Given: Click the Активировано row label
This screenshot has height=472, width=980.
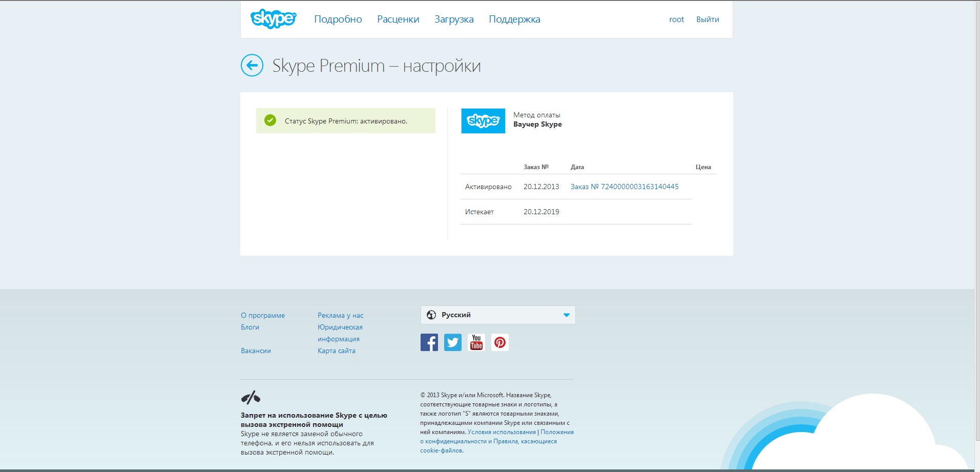Looking at the screenshot, I should pos(488,187).
